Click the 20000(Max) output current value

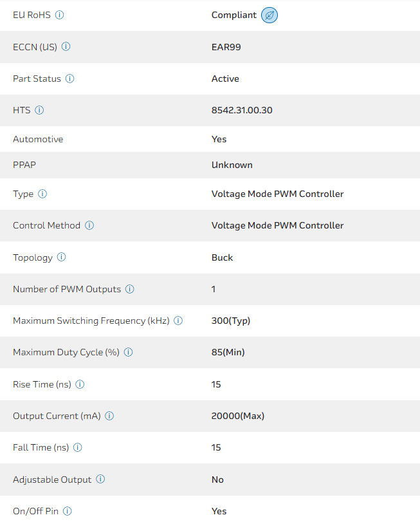pyautogui.click(x=238, y=416)
